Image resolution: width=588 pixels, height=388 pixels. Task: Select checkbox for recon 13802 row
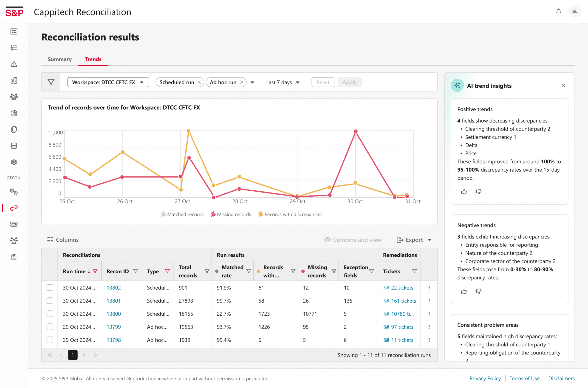pyautogui.click(x=50, y=288)
